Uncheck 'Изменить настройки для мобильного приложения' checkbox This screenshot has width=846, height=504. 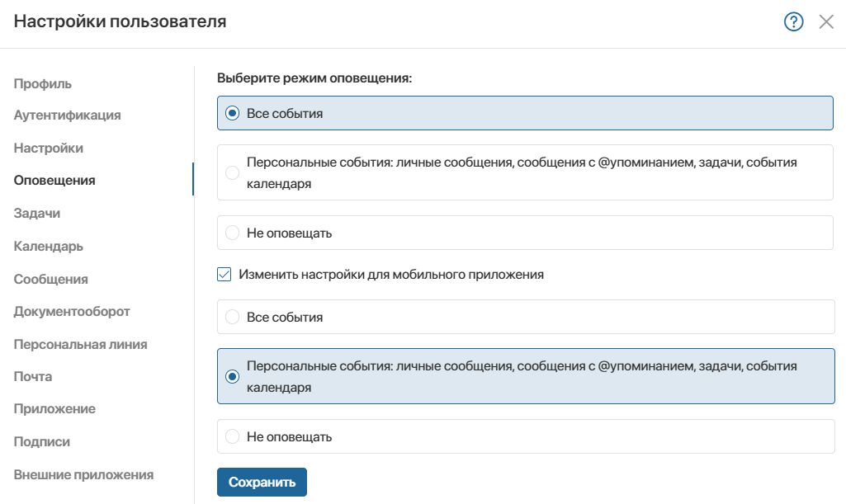[x=224, y=275]
